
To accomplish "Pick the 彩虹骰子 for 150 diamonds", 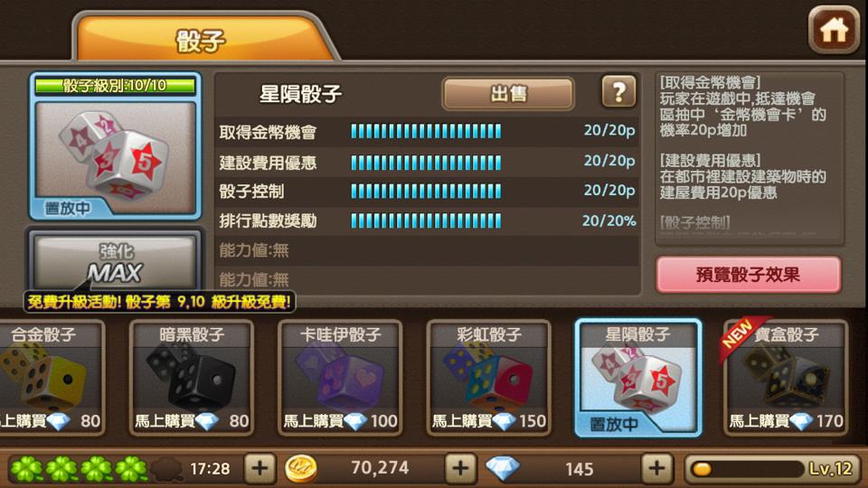I will pyautogui.click(x=488, y=378).
